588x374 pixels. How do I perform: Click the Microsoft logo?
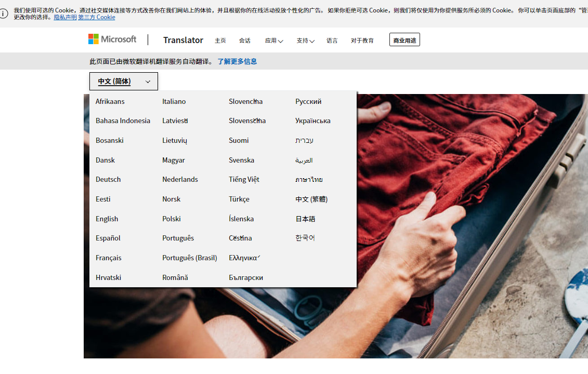(112, 39)
